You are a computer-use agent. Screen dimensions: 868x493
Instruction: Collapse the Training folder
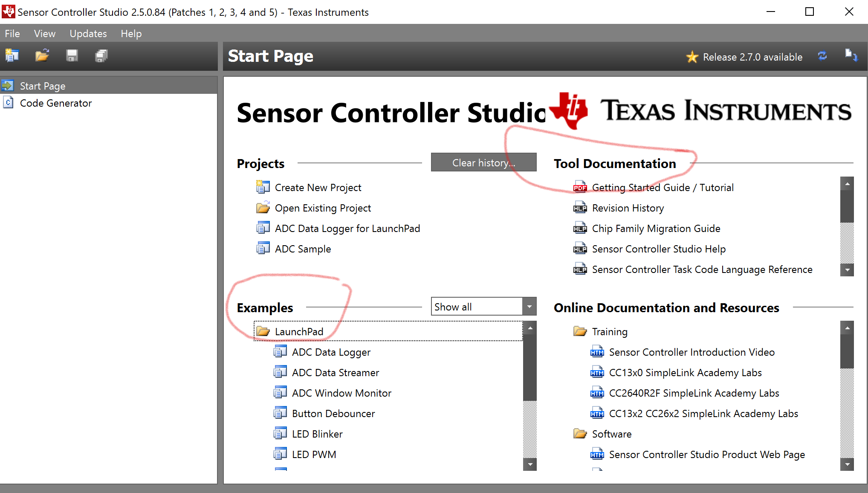580,332
